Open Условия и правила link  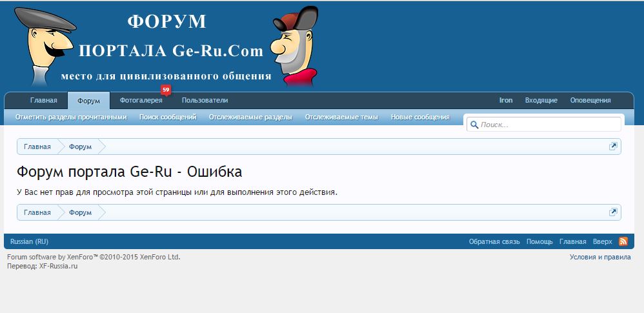600,257
